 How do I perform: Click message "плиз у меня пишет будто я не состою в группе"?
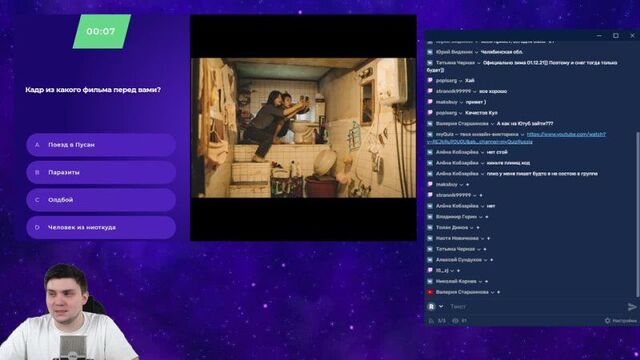542,173
